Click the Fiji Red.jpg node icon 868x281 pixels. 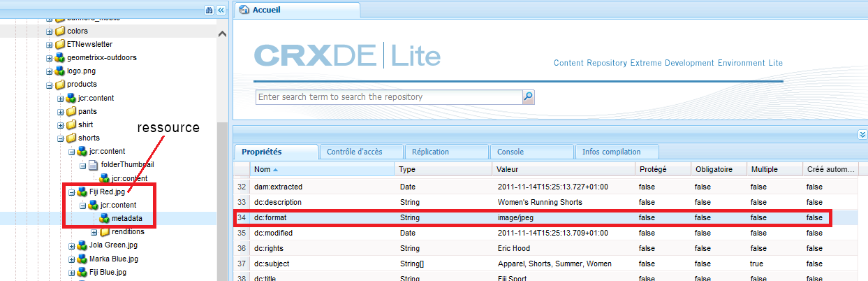coord(82,192)
